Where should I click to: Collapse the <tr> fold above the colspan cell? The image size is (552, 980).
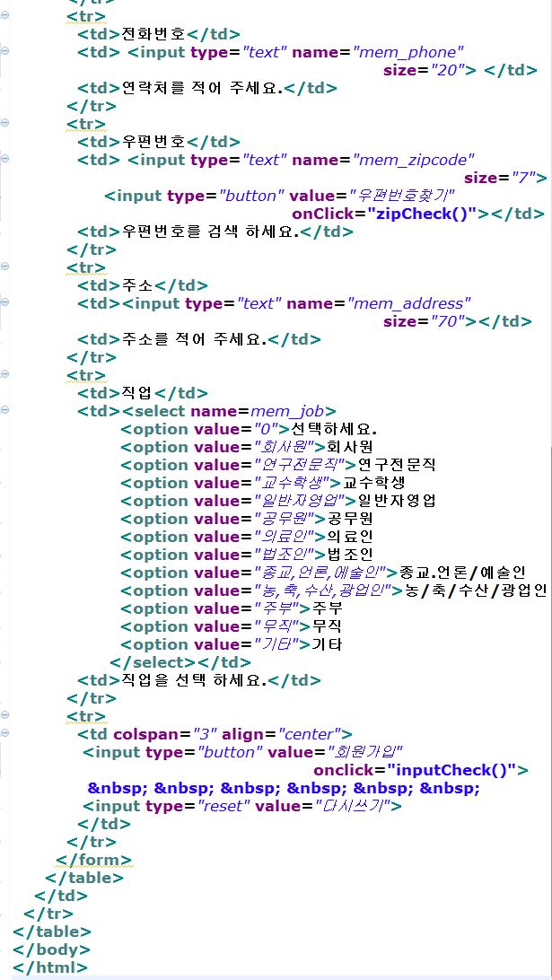[x=4, y=714]
